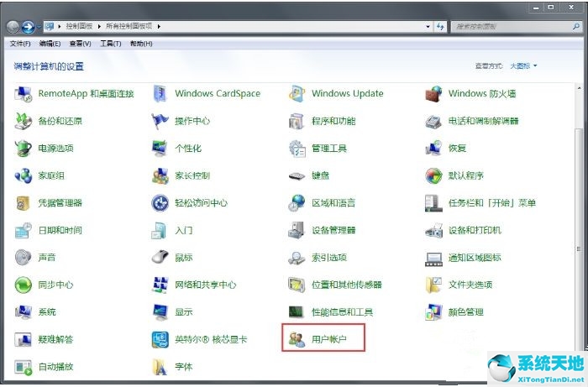588x387 pixels.
Task: Click the 索引选项 link
Action: pyautogui.click(x=329, y=258)
